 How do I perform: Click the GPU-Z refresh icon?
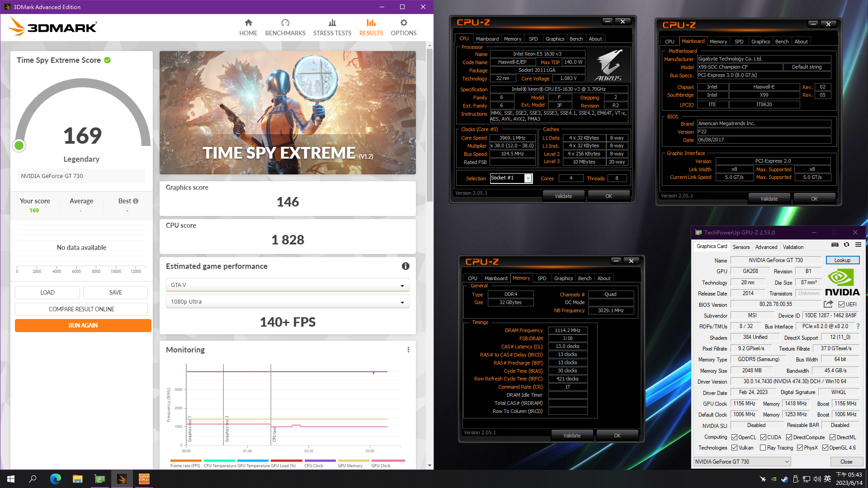pyautogui.click(x=846, y=244)
